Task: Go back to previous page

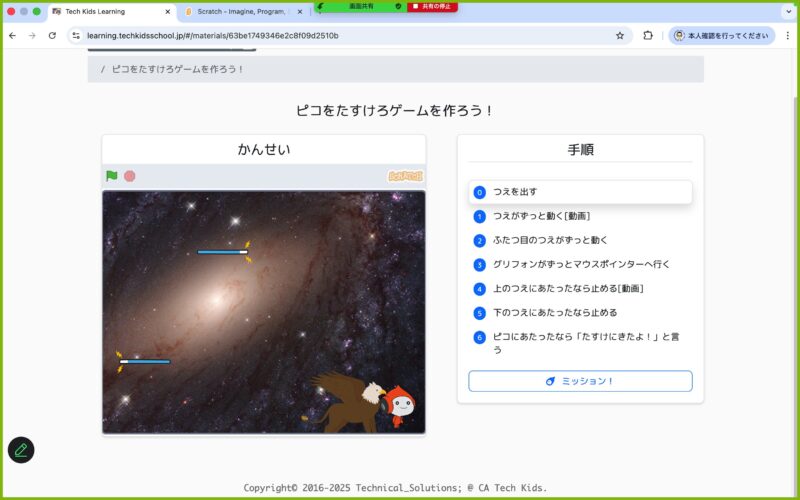Action: click(12, 35)
